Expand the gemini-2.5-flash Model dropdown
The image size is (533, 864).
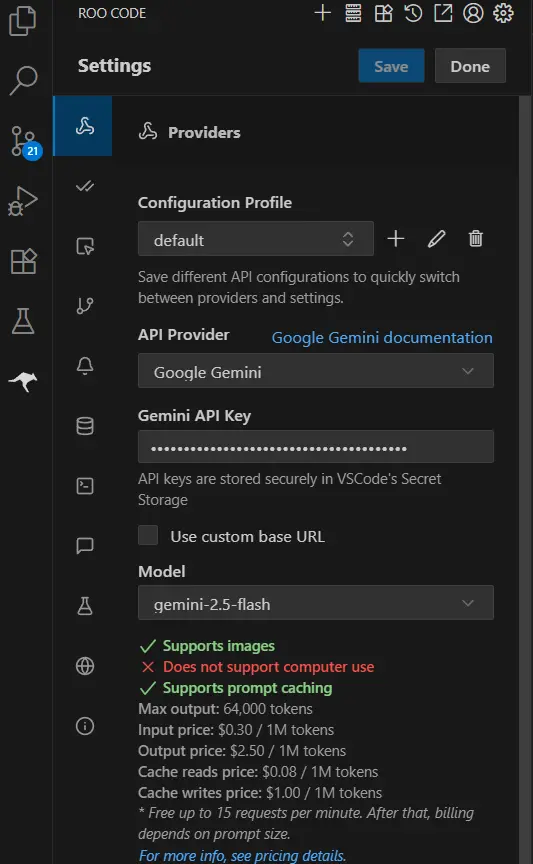316,603
